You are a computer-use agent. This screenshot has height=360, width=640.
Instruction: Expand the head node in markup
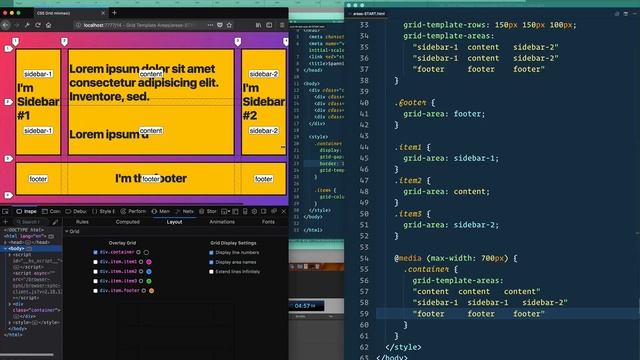tap(6, 242)
